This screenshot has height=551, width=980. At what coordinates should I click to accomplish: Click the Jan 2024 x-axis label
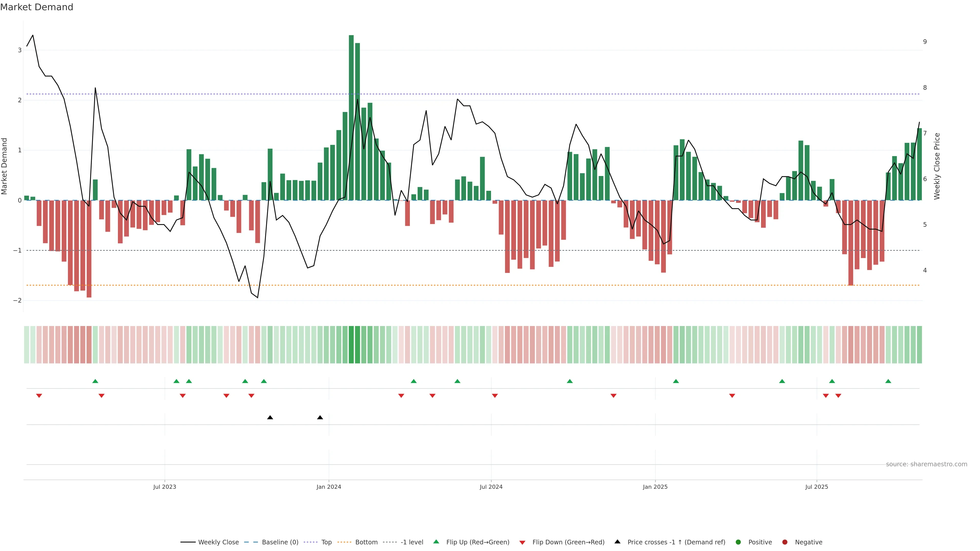click(x=329, y=487)
